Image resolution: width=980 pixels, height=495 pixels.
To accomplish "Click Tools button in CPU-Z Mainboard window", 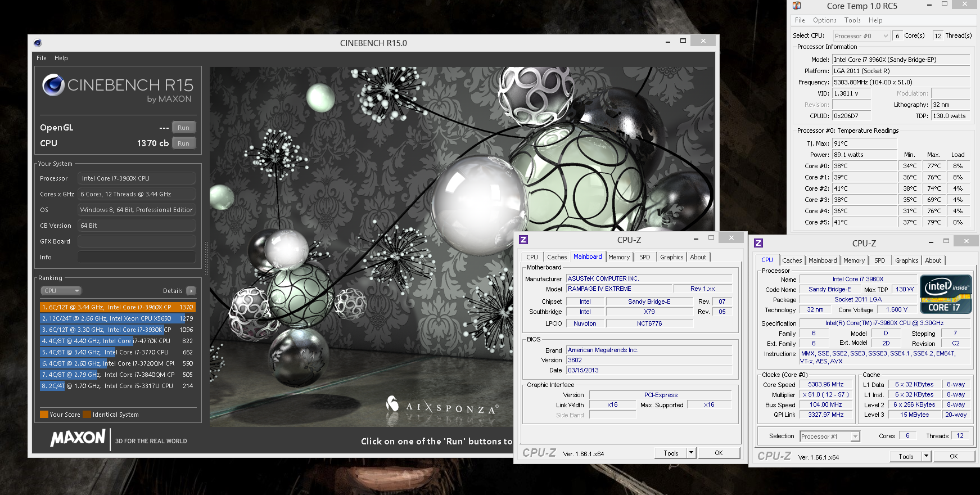I will pyautogui.click(x=671, y=453).
